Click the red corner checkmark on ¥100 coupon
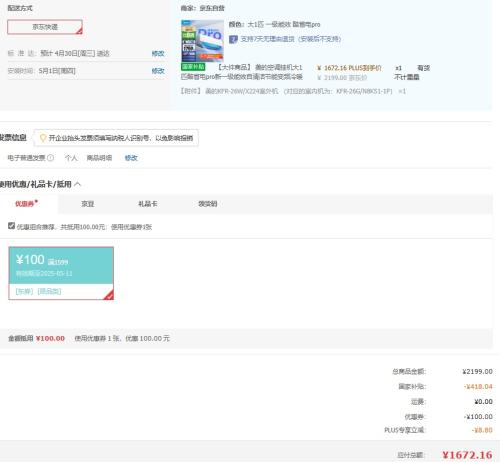500x462 pixels. 109,295
